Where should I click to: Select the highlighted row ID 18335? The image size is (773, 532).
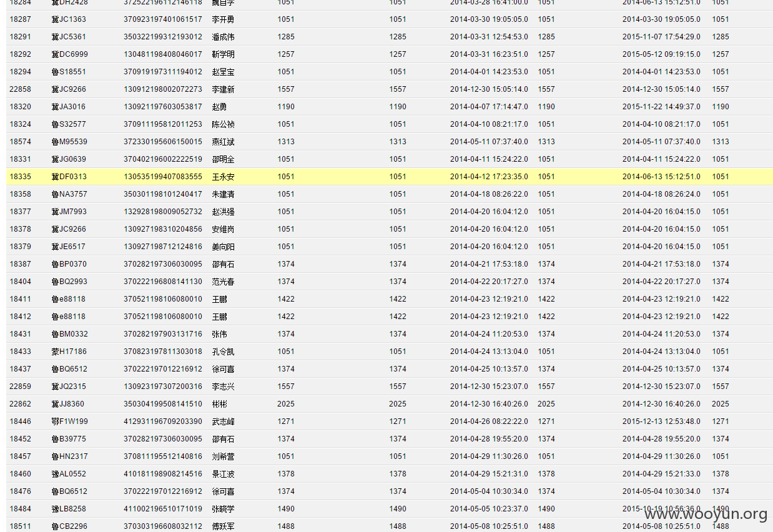pyautogui.click(x=20, y=177)
